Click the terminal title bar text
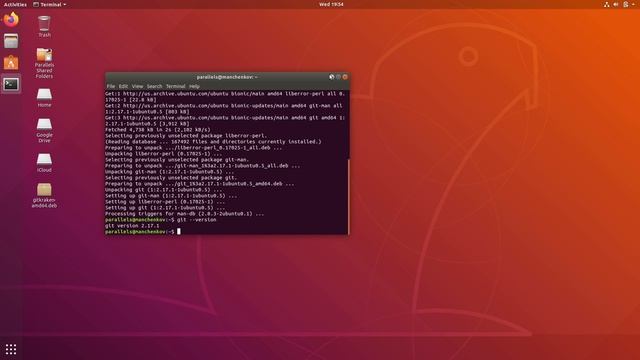 click(x=227, y=77)
